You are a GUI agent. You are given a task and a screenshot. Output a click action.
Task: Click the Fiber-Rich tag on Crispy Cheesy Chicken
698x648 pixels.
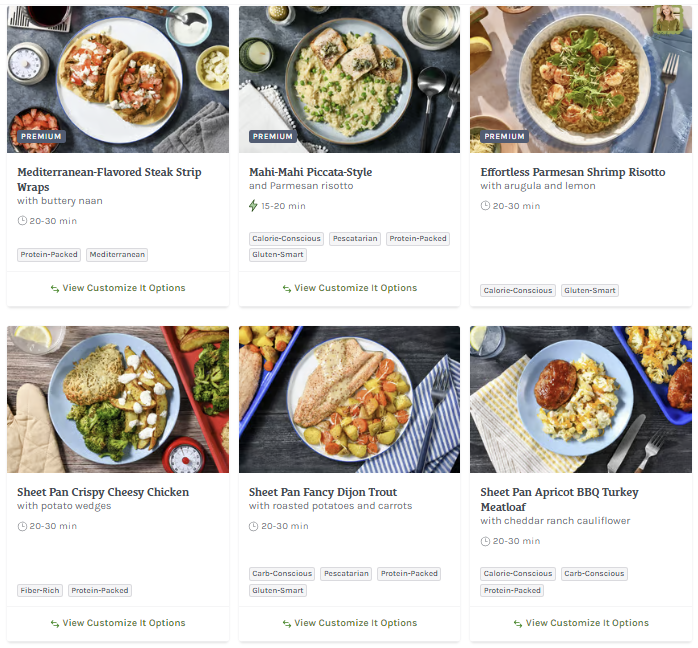tap(40, 590)
